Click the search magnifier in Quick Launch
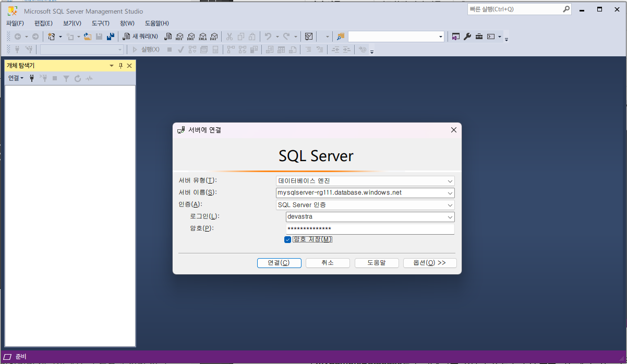The image size is (627, 364). pos(566,9)
